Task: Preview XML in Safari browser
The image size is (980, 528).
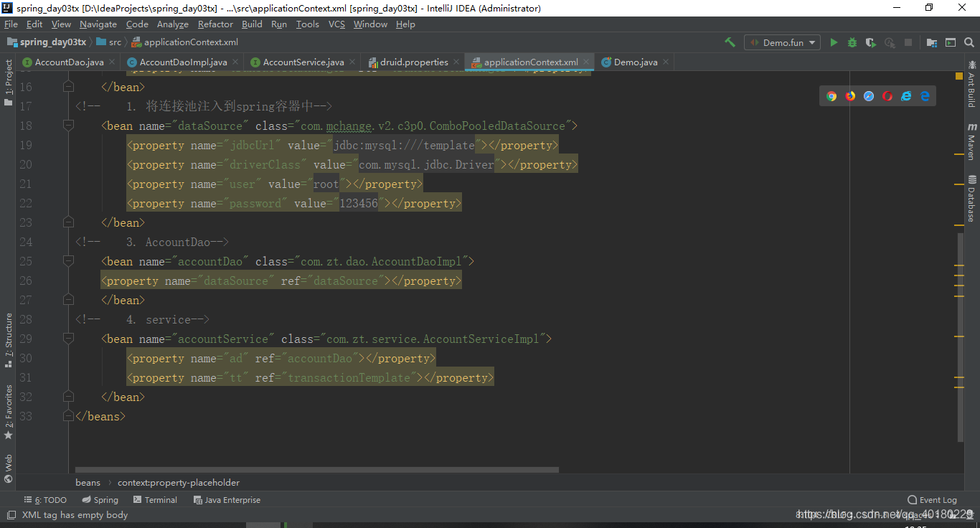Action: pos(869,96)
